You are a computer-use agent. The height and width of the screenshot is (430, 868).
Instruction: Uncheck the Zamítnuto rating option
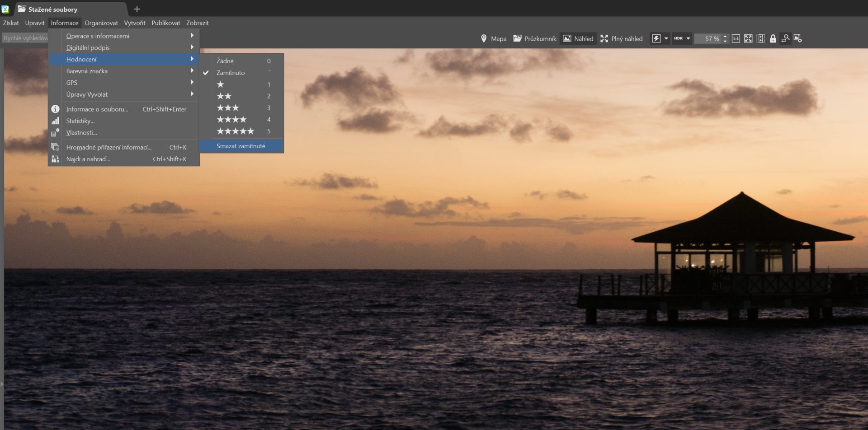(x=231, y=73)
